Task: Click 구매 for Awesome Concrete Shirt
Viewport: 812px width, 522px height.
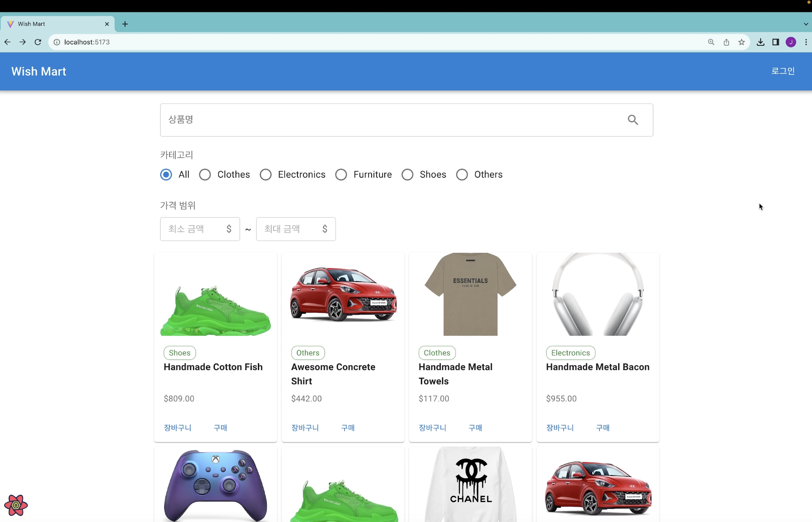Action: [348, 428]
